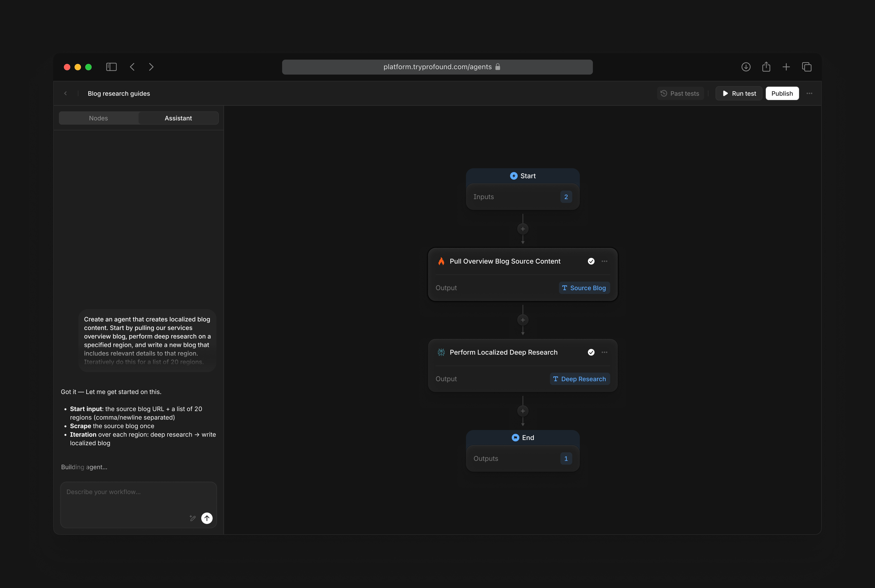Click the Start input bullet text
875x588 pixels.
[x=136, y=413]
